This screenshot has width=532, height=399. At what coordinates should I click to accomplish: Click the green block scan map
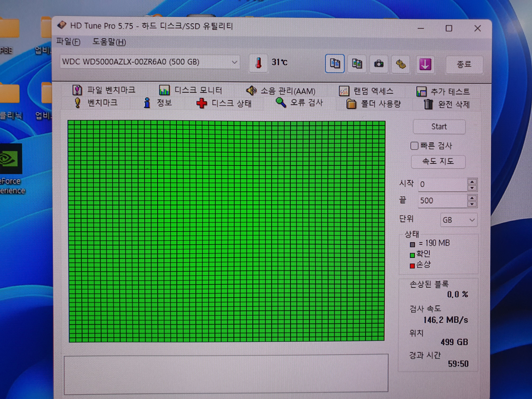tap(226, 231)
